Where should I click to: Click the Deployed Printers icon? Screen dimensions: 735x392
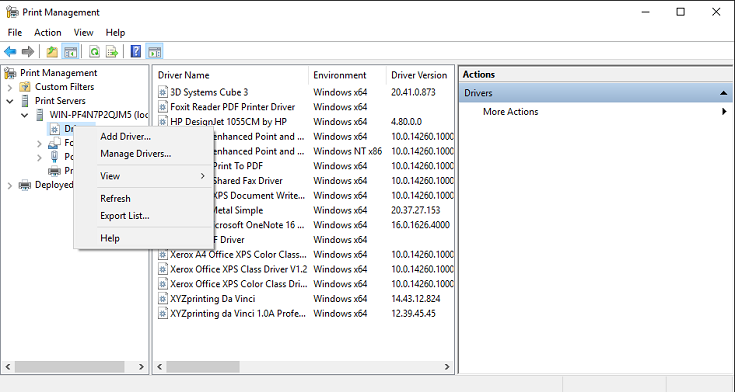(25, 185)
